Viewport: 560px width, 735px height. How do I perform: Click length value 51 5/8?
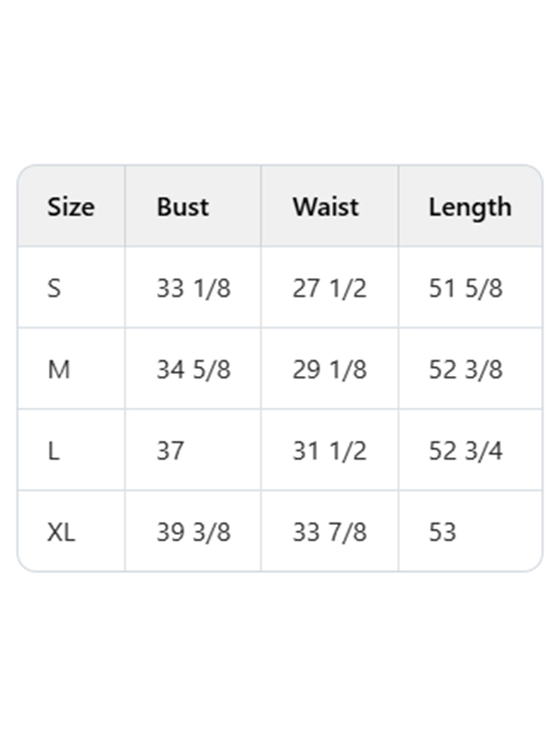tap(465, 288)
